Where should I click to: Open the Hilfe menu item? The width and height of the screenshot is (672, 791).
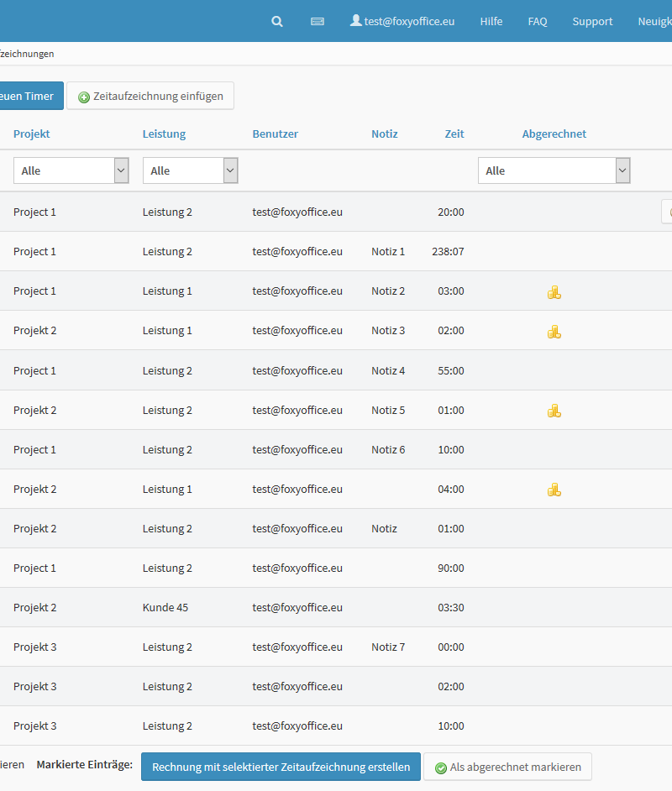(491, 22)
